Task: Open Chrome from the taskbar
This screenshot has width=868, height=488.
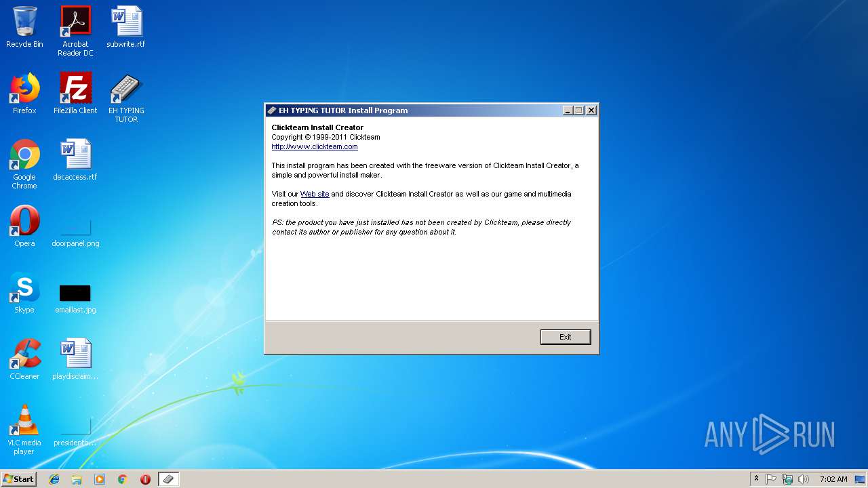Action: pos(123,479)
